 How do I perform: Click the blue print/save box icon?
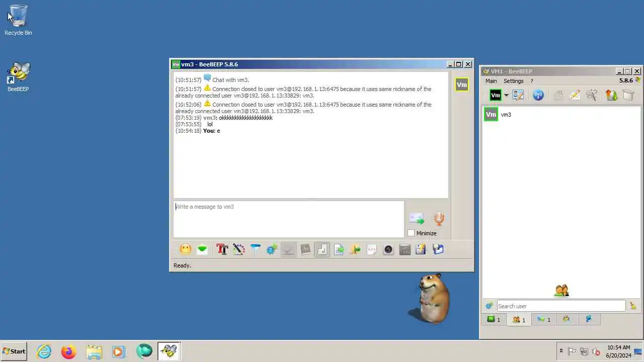(438, 249)
